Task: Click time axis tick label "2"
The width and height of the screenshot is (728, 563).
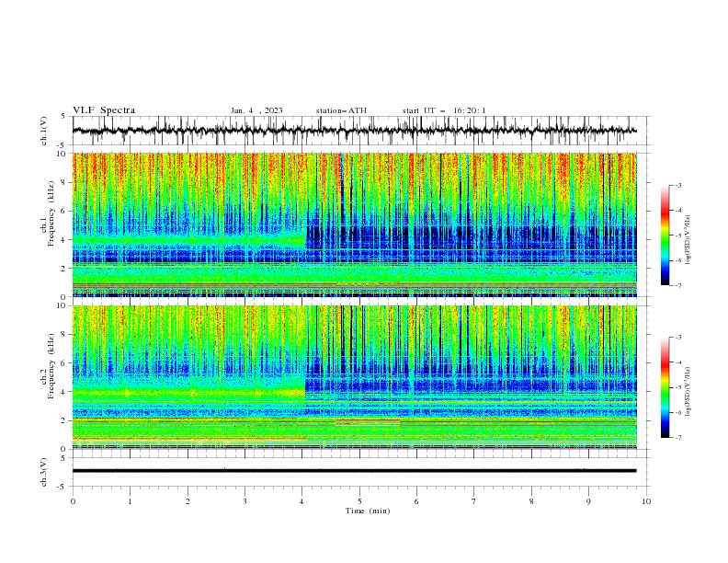Action: click(188, 501)
